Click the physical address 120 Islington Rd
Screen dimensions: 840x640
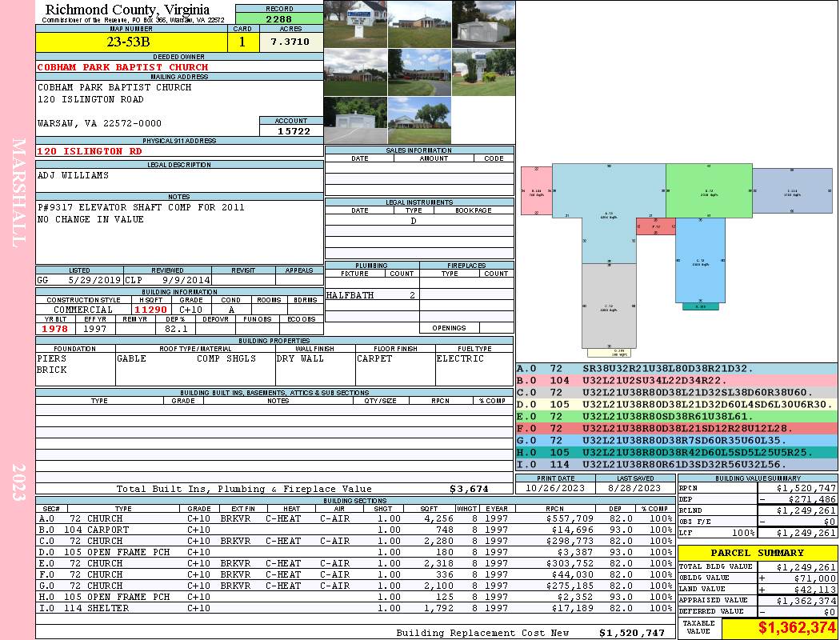(90, 151)
